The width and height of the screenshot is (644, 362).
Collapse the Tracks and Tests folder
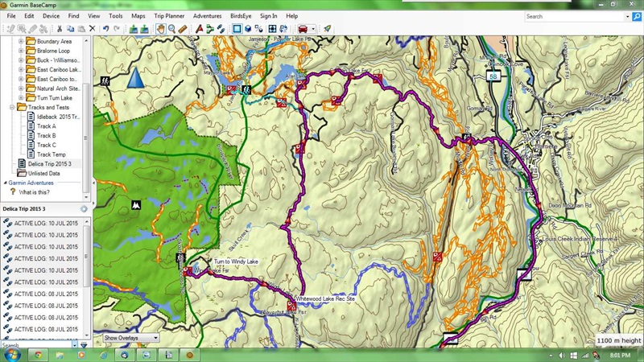click(x=12, y=107)
